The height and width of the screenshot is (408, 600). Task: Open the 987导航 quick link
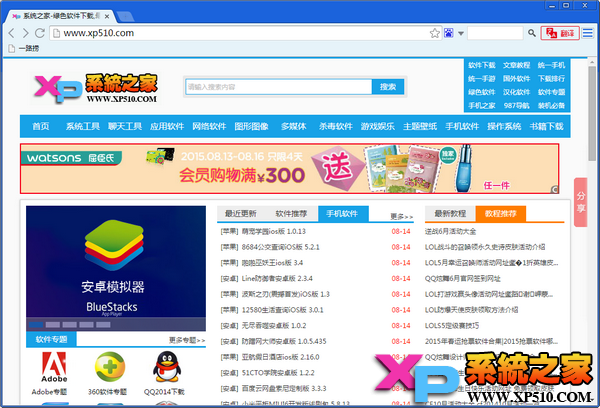[516, 106]
